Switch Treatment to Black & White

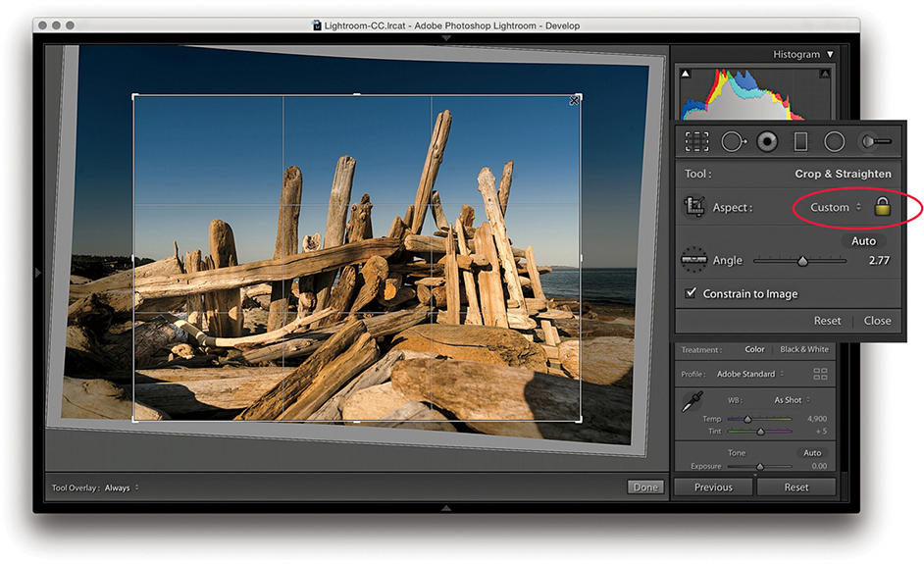point(803,349)
